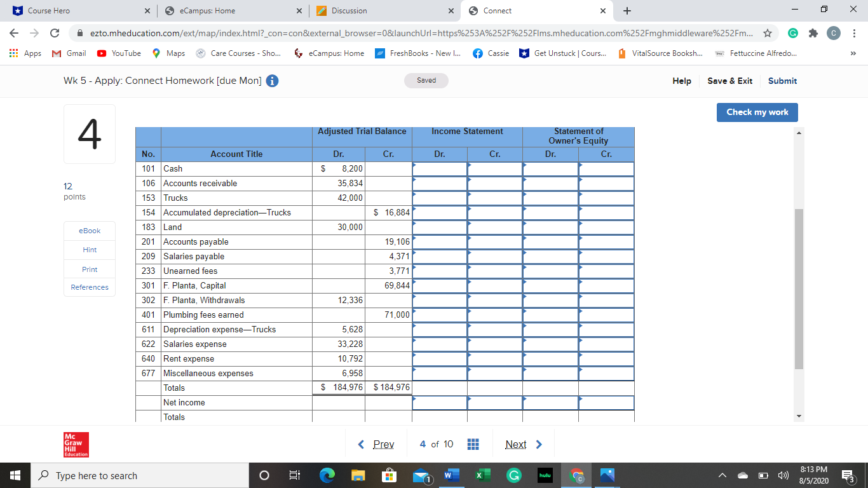
Task: Open FreshBooks bookmark
Action: click(418, 53)
